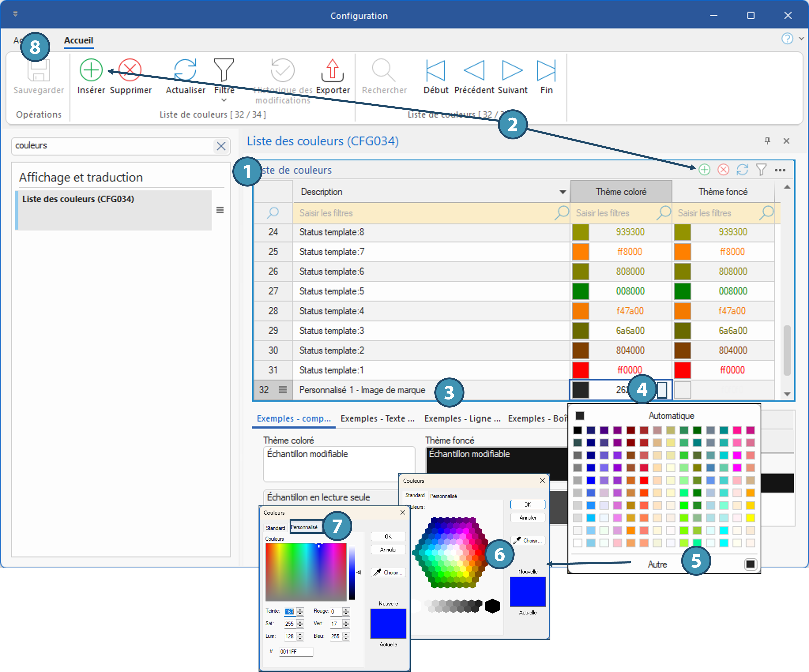This screenshot has width=809, height=672.
Task: Click the help question mark icon
Action: (787, 39)
